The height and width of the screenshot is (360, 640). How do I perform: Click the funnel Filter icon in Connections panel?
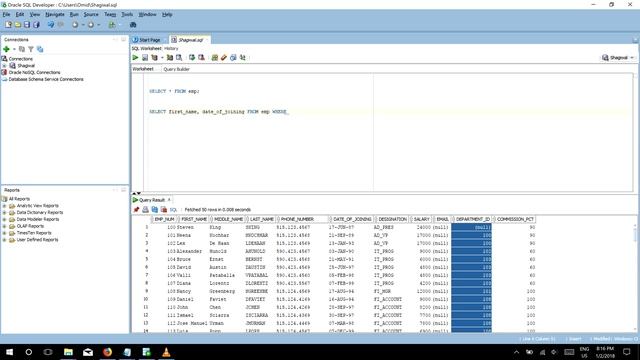tap(31, 49)
